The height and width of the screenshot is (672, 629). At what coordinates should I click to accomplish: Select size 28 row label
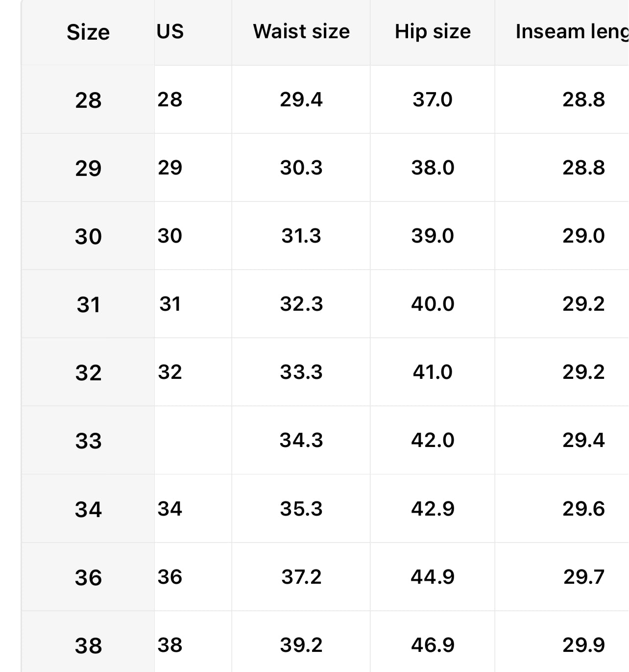click(88, 100)
